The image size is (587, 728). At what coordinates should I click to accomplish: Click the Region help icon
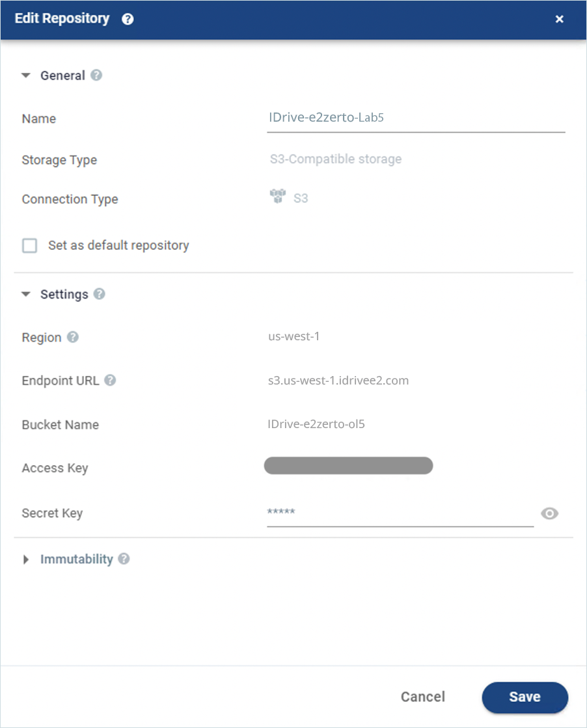click(x=73, y=337)
